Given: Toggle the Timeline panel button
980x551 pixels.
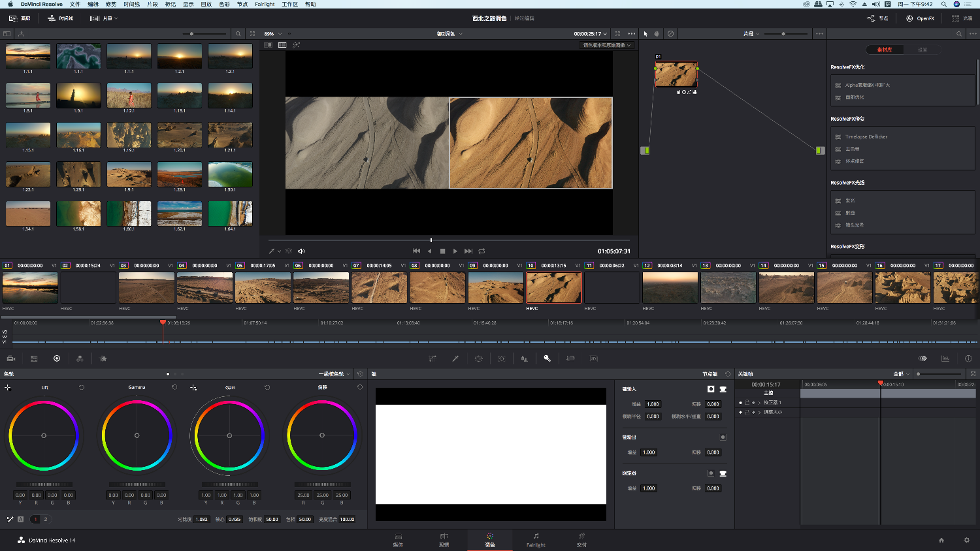Looking at the screenshot, I should point(61,18).
